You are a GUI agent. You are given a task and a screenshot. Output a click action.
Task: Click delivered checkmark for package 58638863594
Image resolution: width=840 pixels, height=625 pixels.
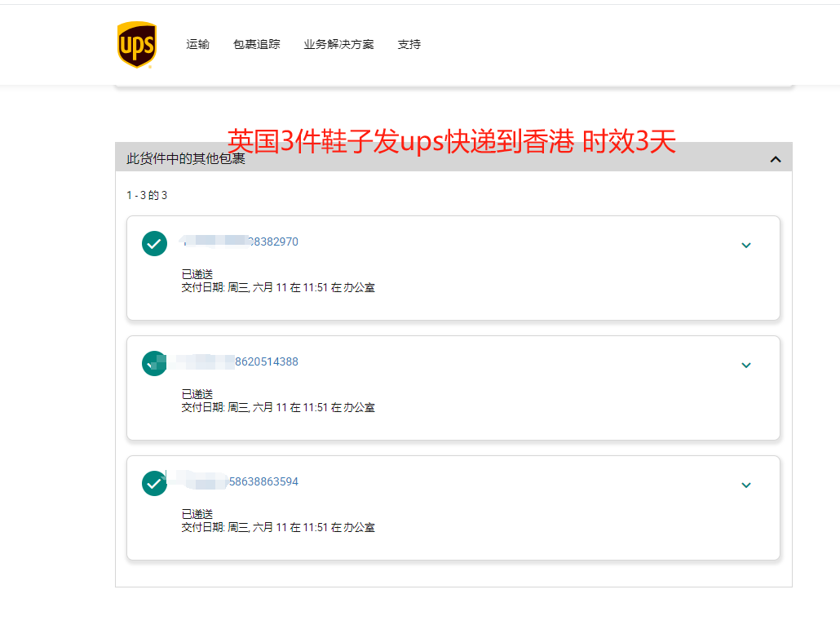coord(154,484)
